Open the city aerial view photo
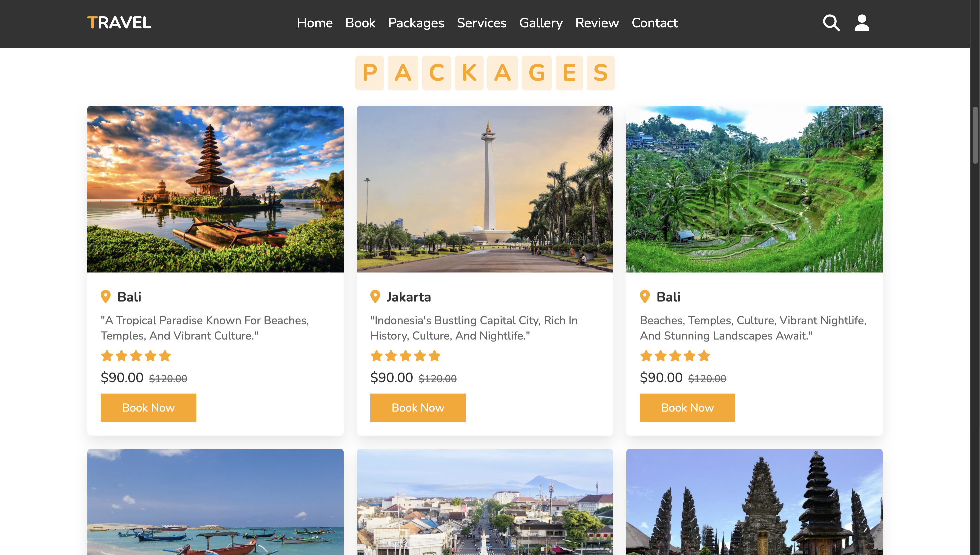980x555 pixels. (x=485, y=502)
